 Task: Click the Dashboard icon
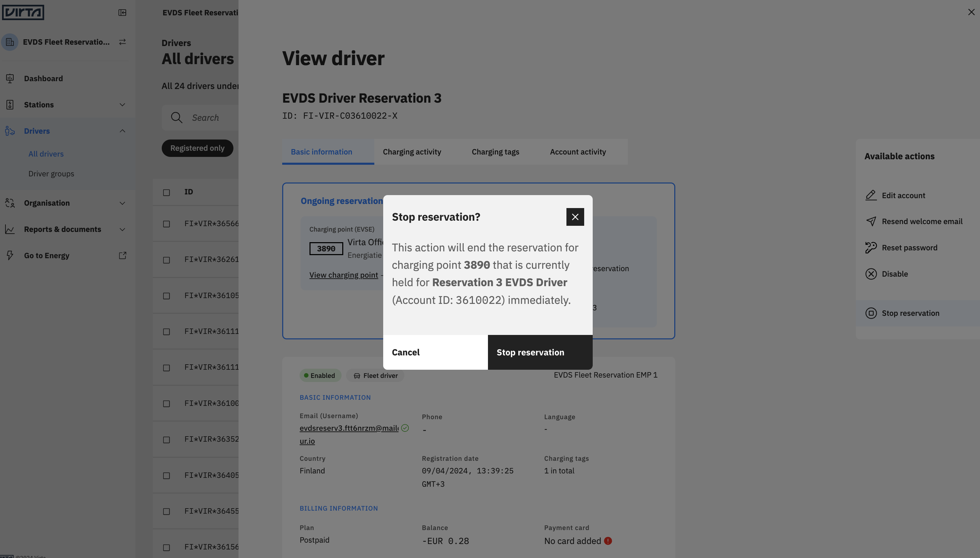(x=10, y=78)
